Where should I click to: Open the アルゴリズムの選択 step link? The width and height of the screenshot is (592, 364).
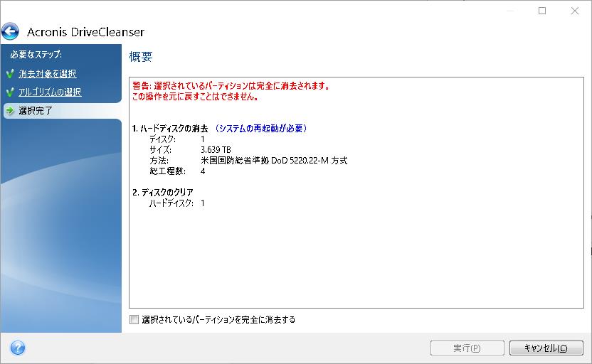(50, 92)
